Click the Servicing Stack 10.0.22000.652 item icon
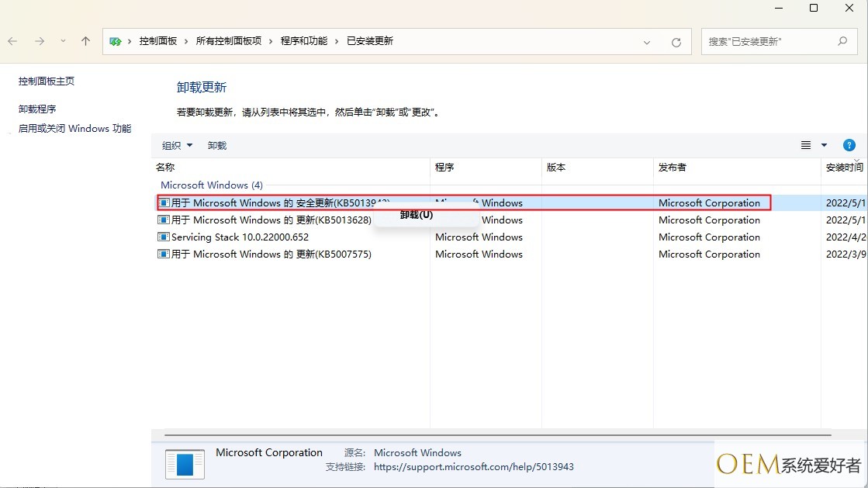 (x=163, y=237)
